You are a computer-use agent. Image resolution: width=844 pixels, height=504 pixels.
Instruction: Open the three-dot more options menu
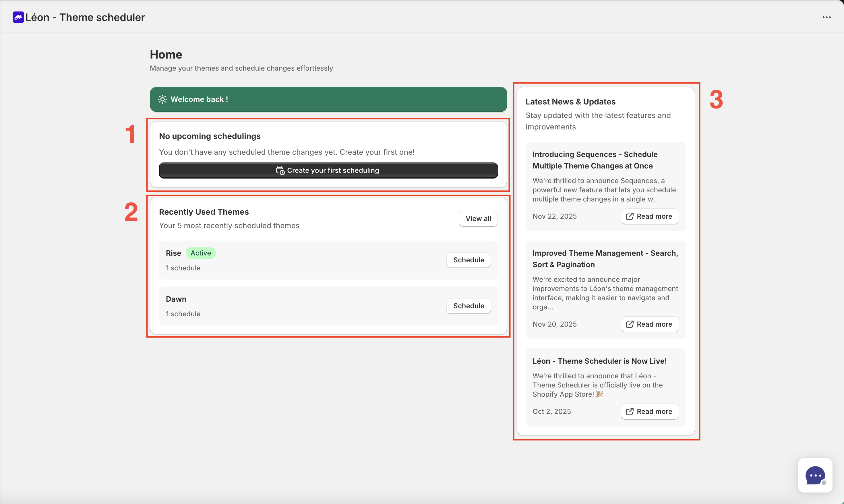coord(826,17)
